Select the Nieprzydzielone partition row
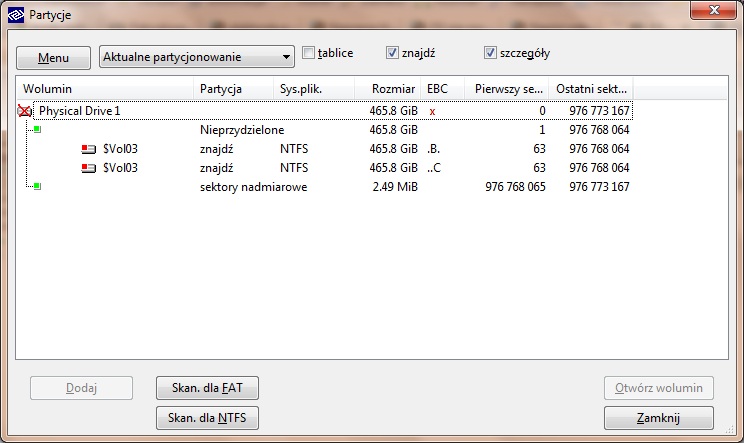Screen dimensions: 744x443 pyautogui.click(x=333, y=130)
